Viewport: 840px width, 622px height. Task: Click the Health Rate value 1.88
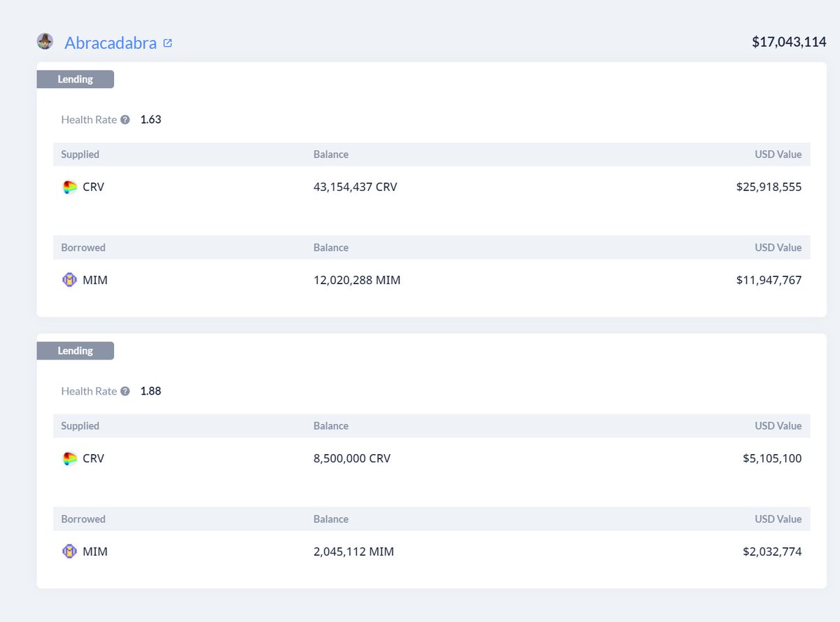(x=150, y=391)
